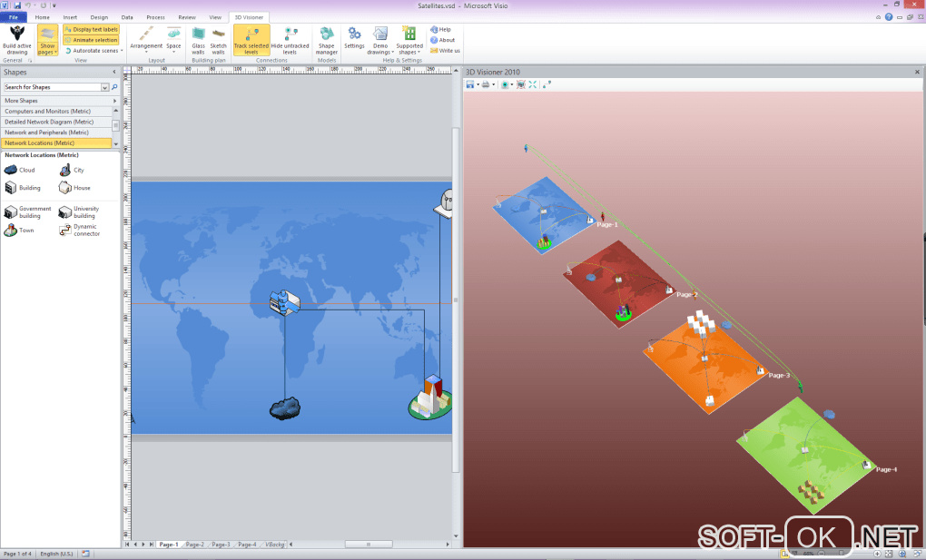
Task: Switch to Page-4 sheet tab
Action: (247, 544)
